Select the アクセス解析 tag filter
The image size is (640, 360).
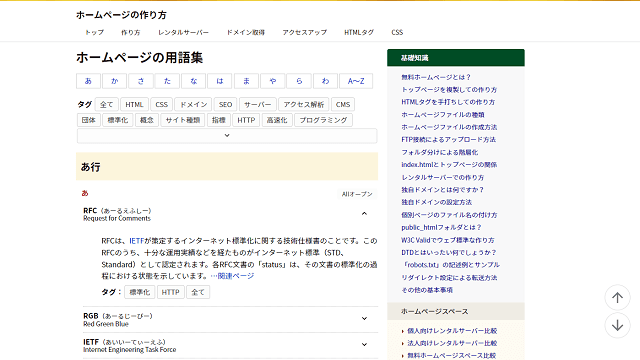[304, 104]
